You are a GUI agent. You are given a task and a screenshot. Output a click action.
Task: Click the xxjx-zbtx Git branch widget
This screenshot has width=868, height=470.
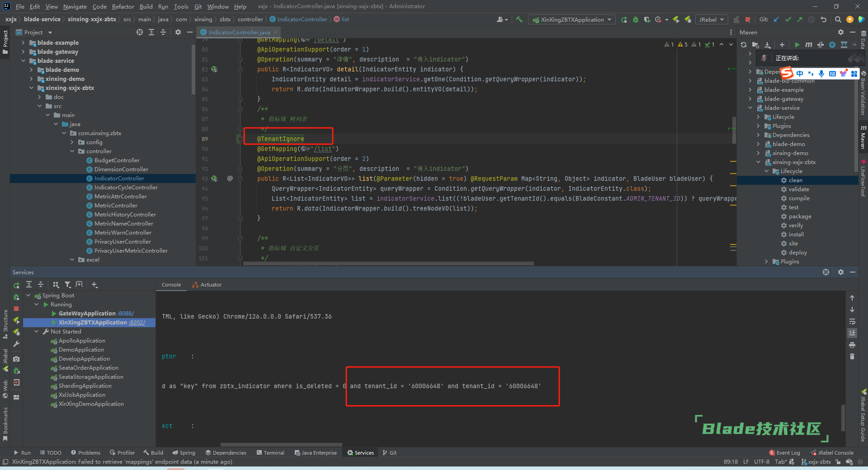816,462
